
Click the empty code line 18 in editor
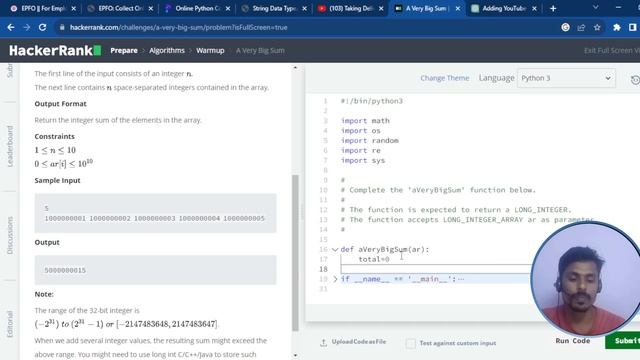[x=436, y=269]
